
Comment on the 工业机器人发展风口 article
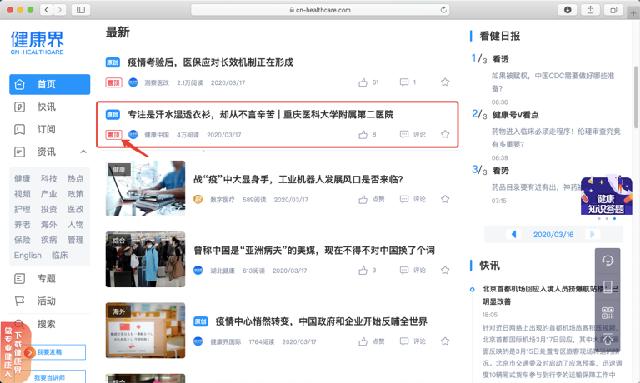click(x=404, y=199)
